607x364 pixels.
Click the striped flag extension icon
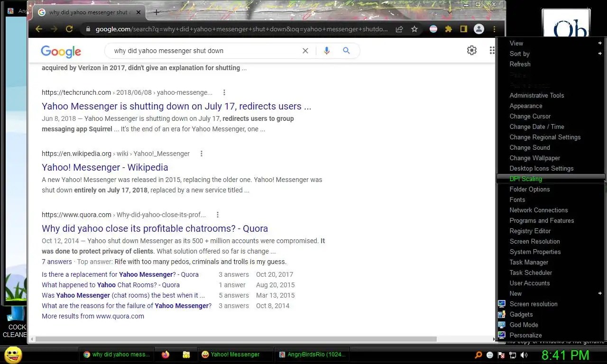(x=433, y=29)
